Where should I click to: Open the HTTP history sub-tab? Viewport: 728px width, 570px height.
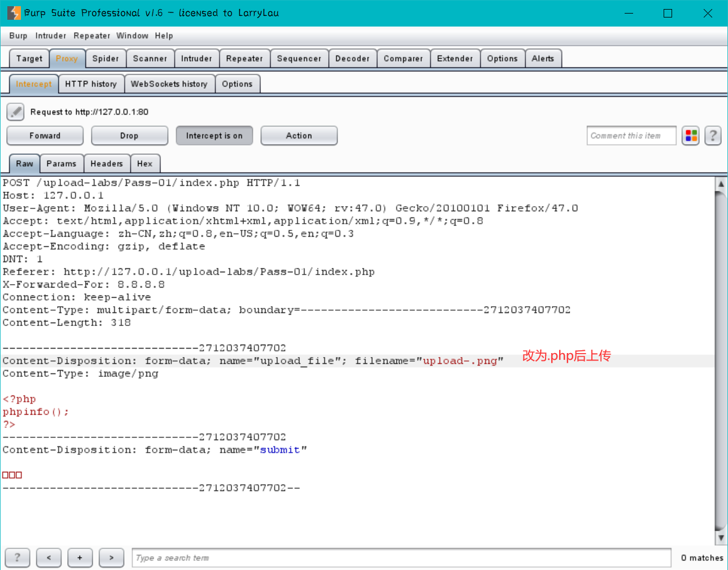tap(91, 84)
